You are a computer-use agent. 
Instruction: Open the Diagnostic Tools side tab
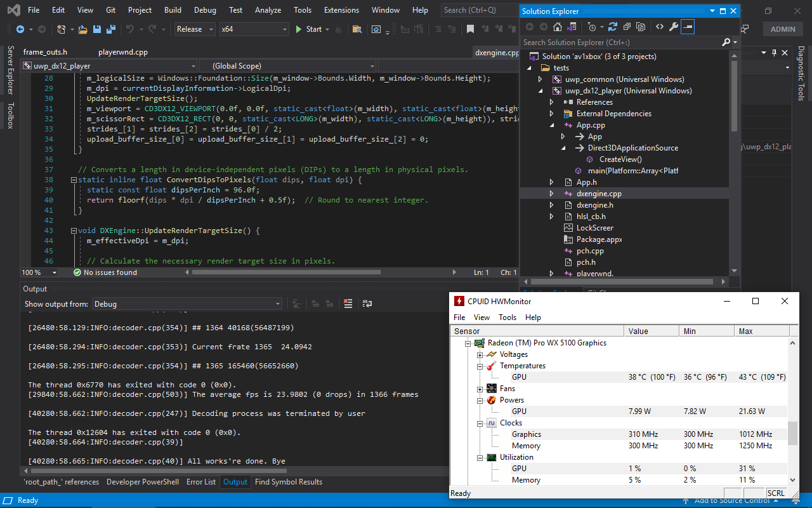[x=801, y=73]
